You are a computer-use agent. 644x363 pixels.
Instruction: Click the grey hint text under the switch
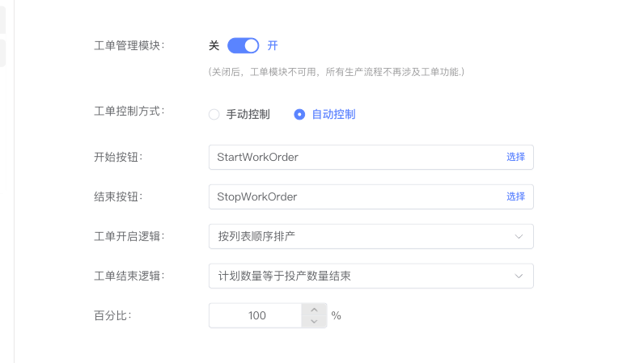click(x=336, y=72)
